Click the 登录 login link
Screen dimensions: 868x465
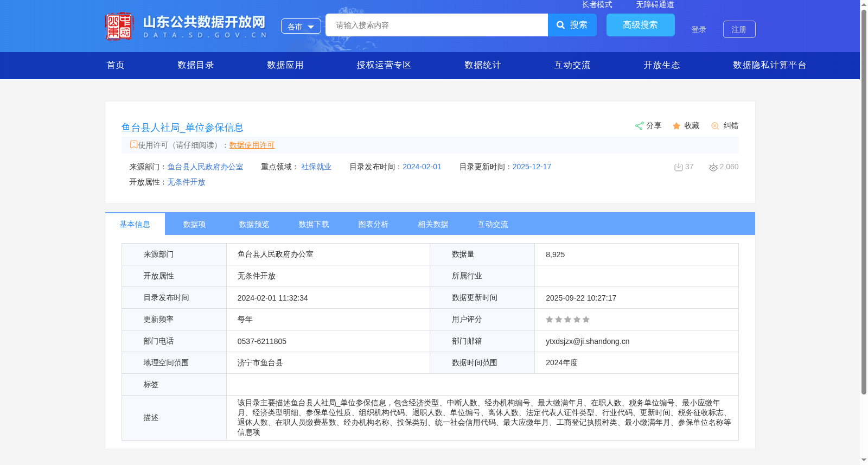coord(699,29)
